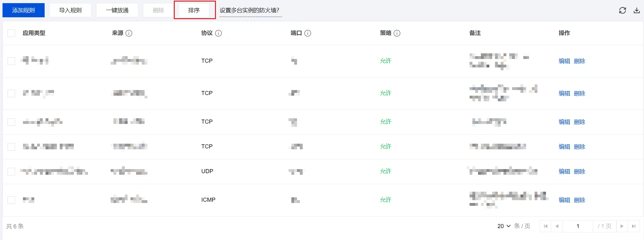Select the UDP rule's checkbox

[x=11, y=171]
